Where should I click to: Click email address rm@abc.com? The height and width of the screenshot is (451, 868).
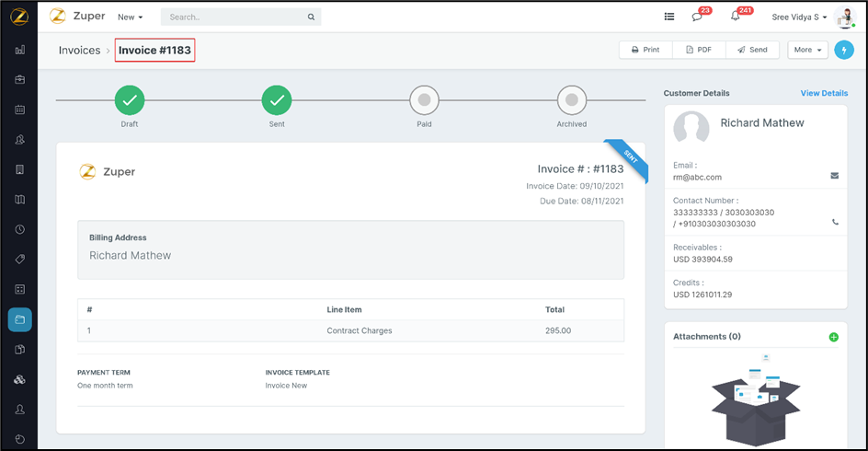click(697, 178)
